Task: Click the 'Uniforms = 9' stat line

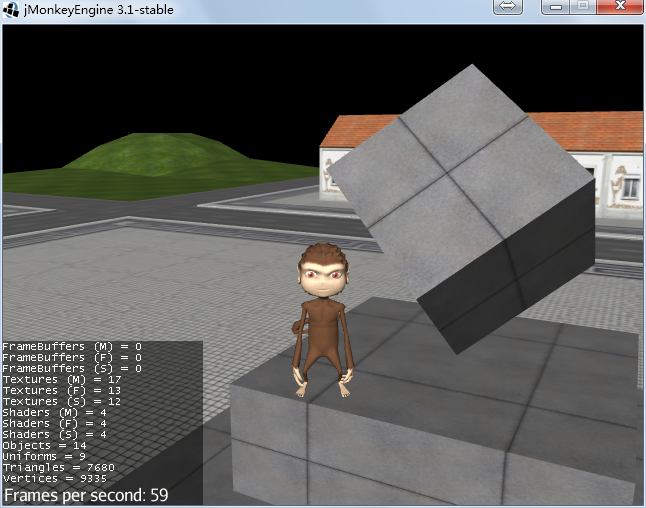Action: (x=44, y=456)
